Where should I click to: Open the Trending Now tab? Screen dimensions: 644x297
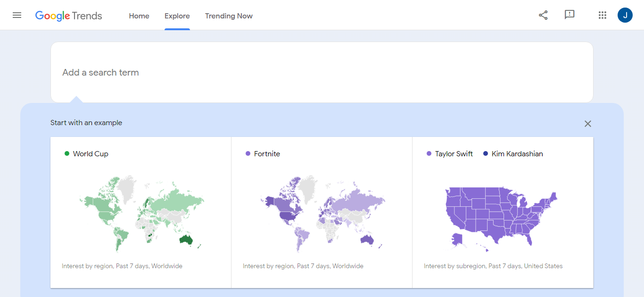pyautogui.click(x=229, y=16)
